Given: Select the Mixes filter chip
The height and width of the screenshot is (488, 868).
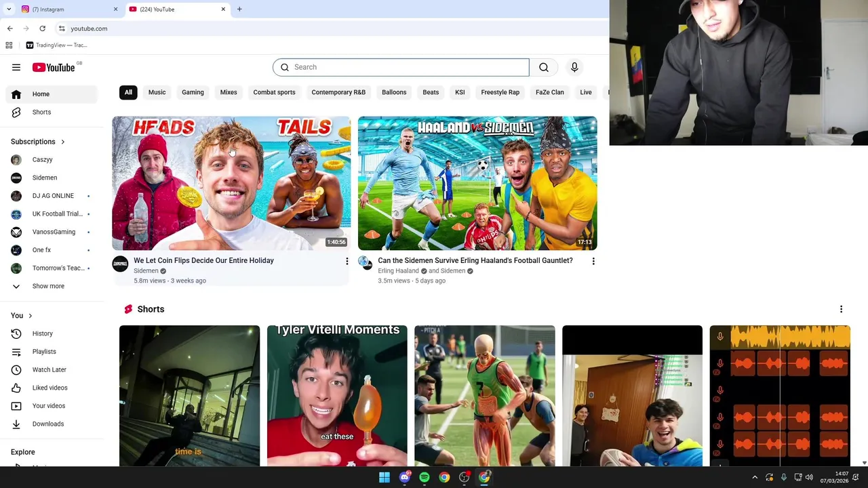Looking at the screenshot, I should coord(229,92).
